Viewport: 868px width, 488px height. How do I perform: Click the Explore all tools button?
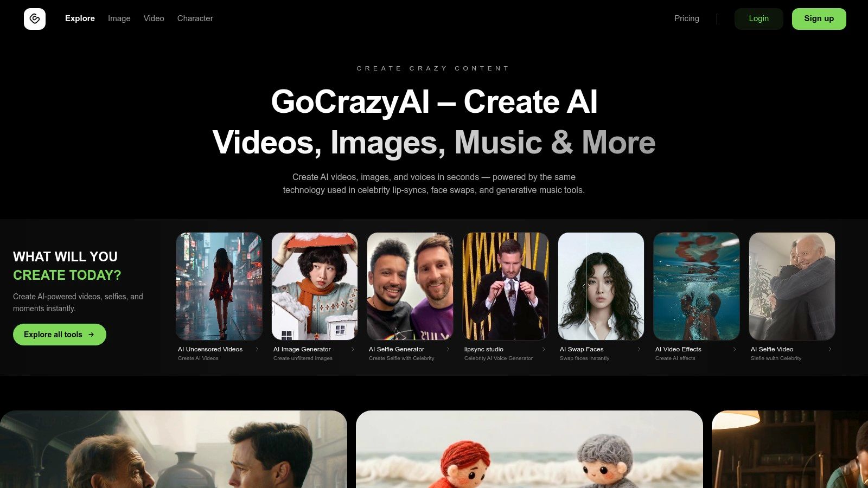click(x=59, y=335)
